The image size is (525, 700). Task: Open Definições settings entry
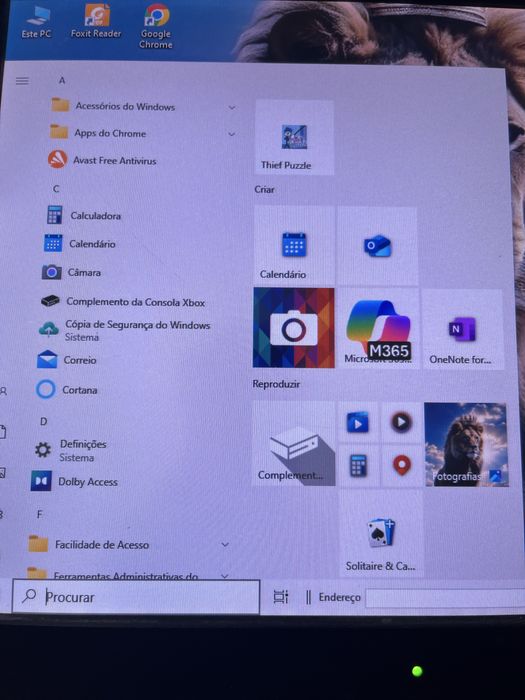pos(71,450)
